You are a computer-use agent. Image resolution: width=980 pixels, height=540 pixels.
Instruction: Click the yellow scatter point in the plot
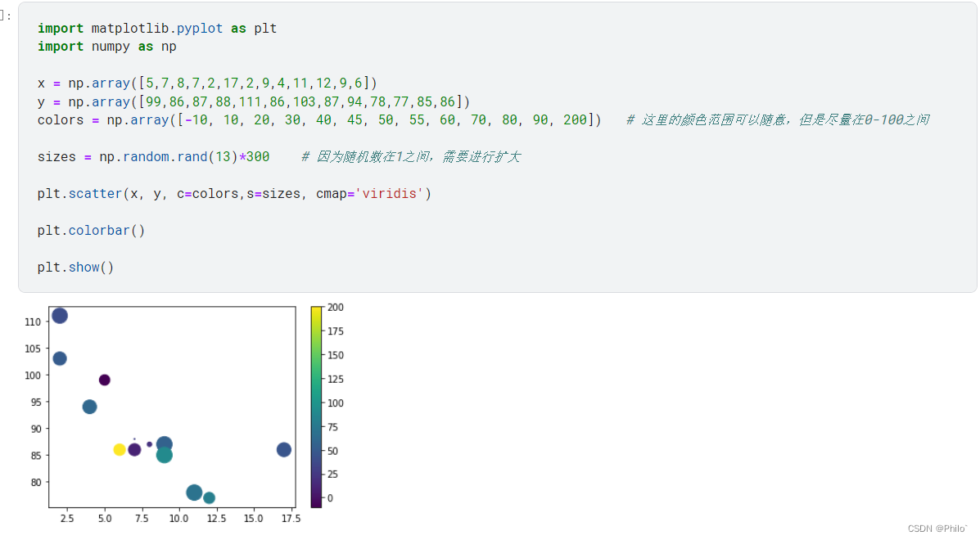tap(120, 449)
